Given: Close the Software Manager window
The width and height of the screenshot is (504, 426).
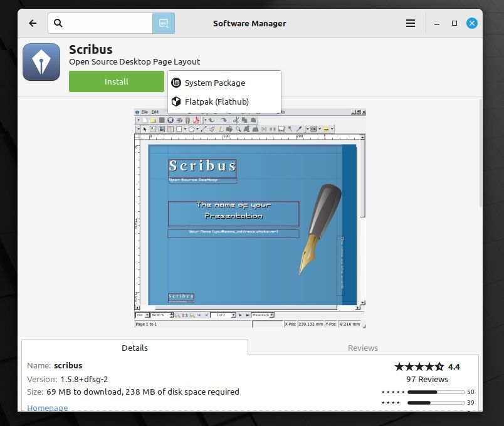Looking at the screenshot, I should pyautogui.click(x=472, y=23).
